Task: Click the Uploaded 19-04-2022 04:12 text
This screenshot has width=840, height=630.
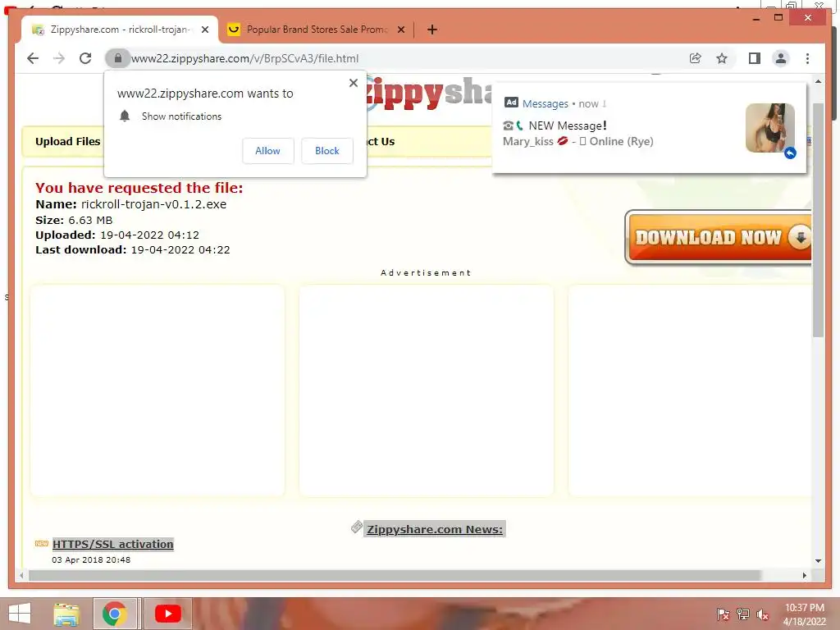Action: [x=117, y=235]
